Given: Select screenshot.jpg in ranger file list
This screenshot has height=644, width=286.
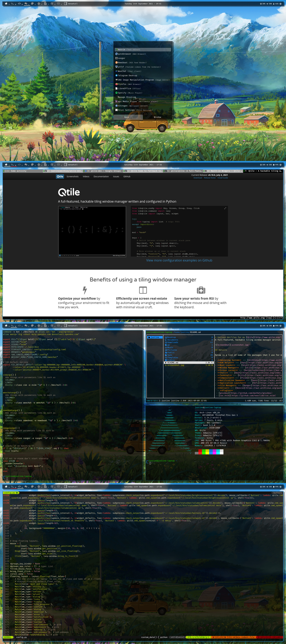Looking at the screenshot, I should [176, 365].
